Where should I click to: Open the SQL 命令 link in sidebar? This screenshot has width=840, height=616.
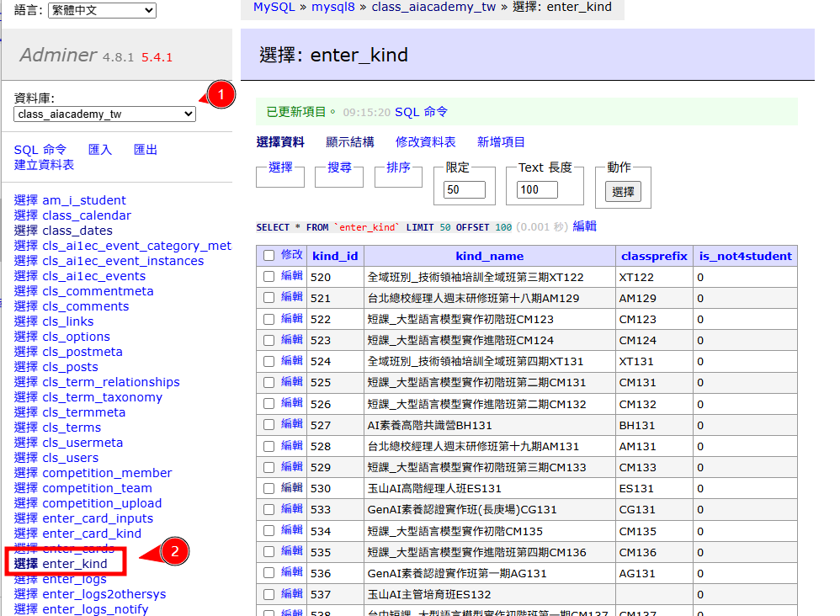coord(40,150)
